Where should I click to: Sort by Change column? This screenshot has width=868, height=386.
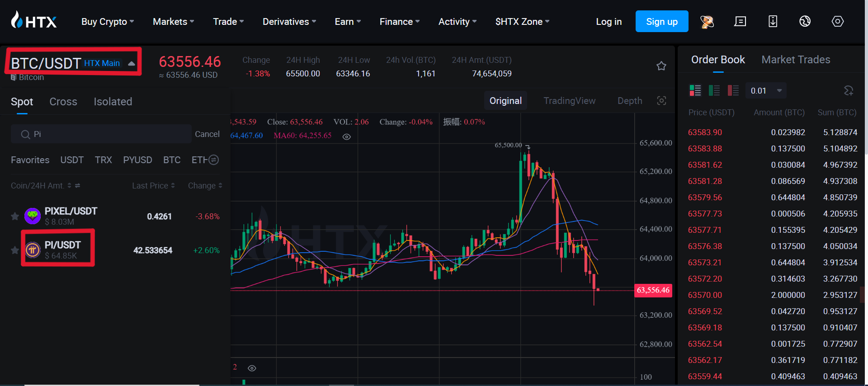(x=205, y=186)
